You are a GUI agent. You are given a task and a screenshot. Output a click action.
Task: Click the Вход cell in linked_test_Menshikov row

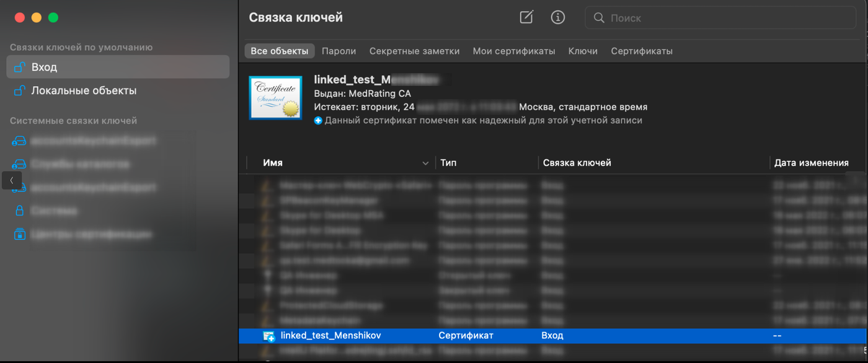coord(552,335)
